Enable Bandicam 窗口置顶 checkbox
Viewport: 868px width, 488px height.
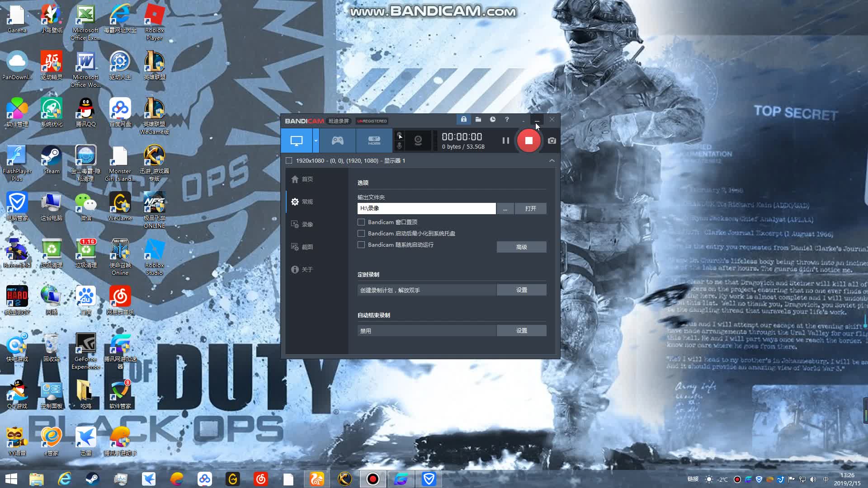pos(361,222)
